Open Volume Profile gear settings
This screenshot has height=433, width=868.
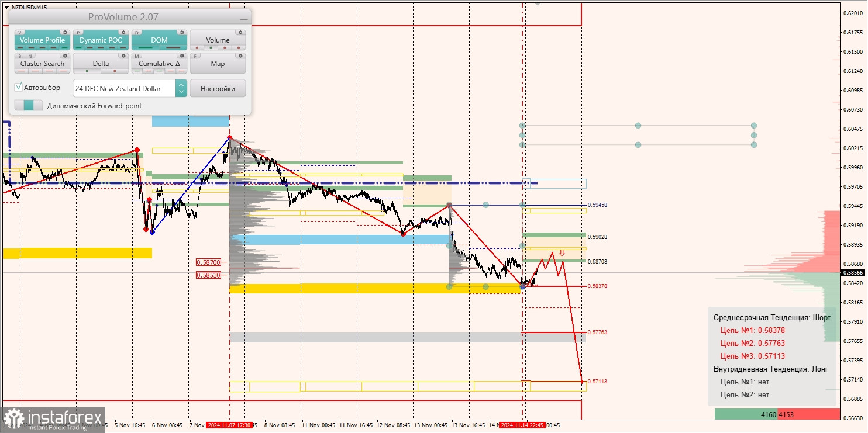(65, 32)
